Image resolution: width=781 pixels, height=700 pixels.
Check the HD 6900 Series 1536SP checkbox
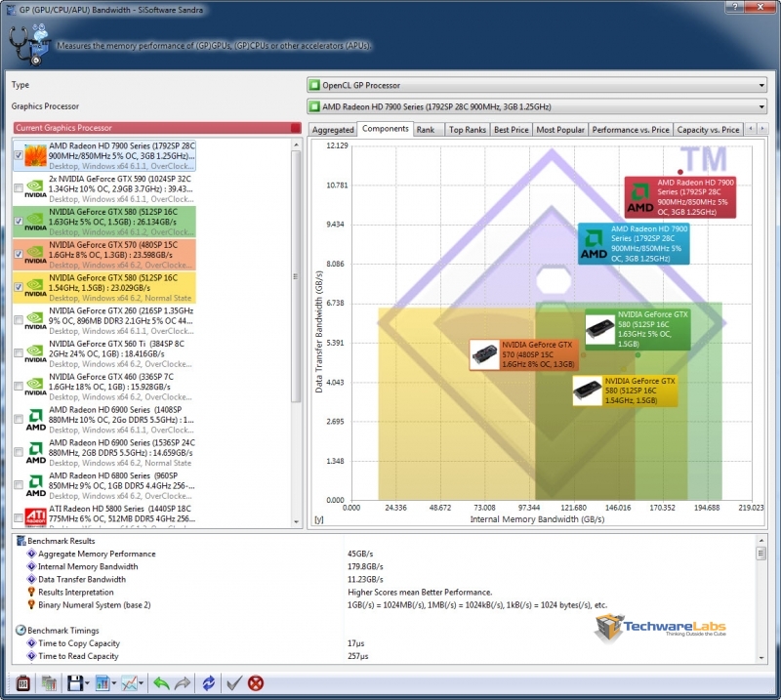pyautogui.click(x=19, y=452)
